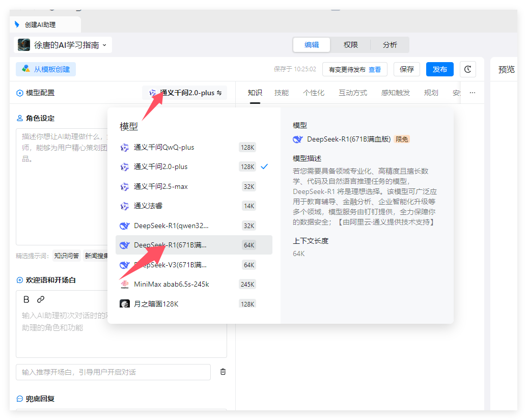Screen dimensions: 527x420
Task: Click DeepSeek whale icon beside DeepSeek-V3(671B满...
Action: pyautogui.click(x=125, y=265)
